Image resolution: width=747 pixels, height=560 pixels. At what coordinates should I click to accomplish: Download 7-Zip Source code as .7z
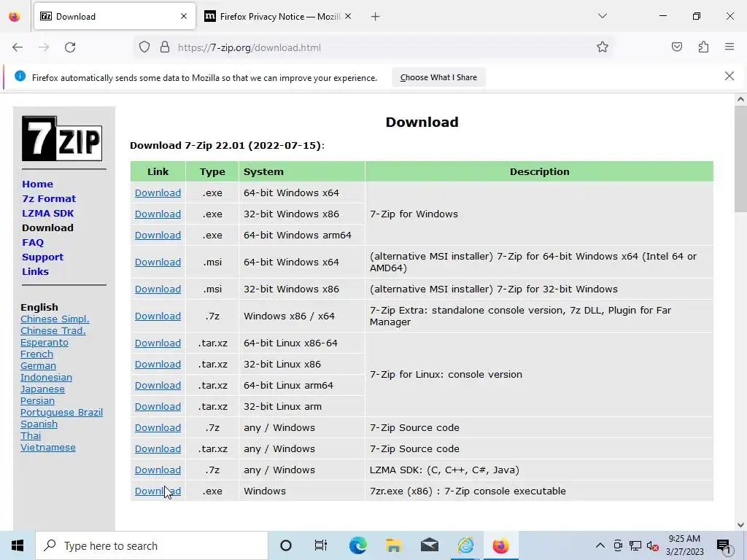pyautogui.click(x=158, y=427)
